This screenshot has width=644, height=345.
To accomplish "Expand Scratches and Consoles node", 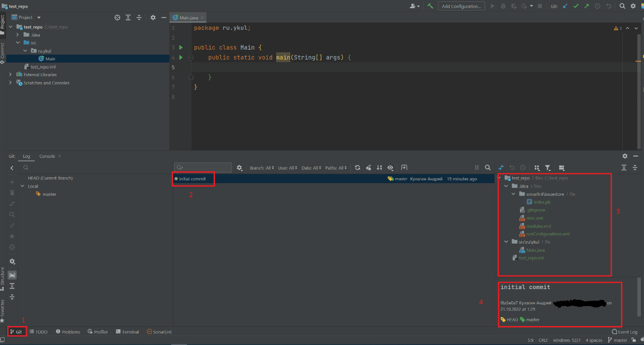I will pyautogui.click(x=10, y=83).
